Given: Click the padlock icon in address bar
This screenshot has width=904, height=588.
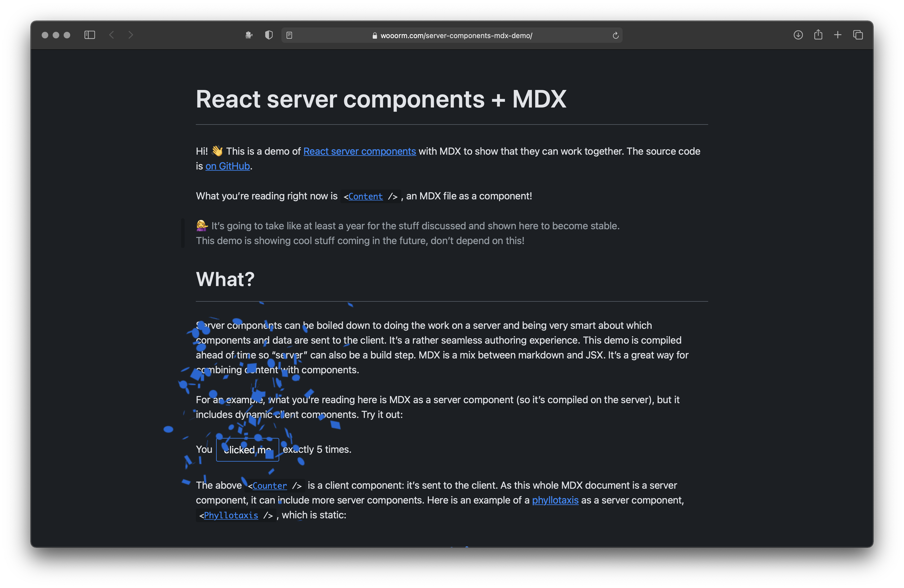Looking at the screenshot, I should 374,36.
